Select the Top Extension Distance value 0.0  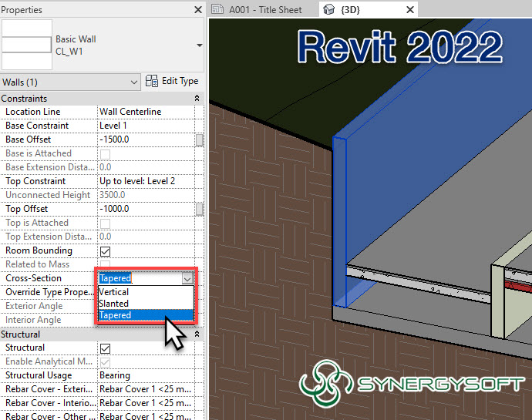click(106, 237)
